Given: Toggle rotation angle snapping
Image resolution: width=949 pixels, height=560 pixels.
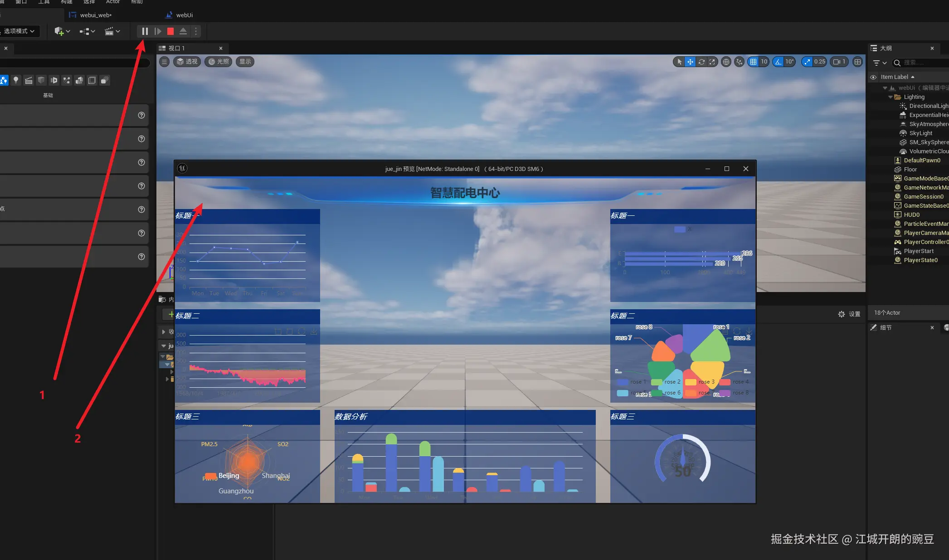Looking at the screenshot, I should [x=779, y=62].
